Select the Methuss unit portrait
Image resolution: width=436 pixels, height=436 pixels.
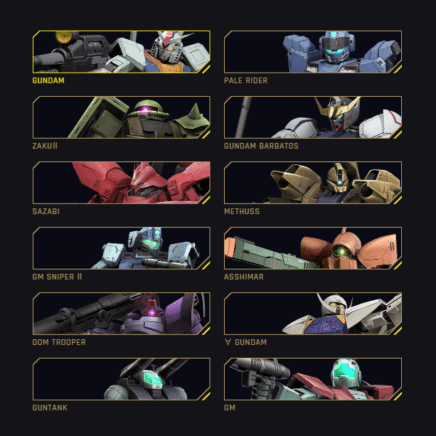pyautogui.click(x=313, y=183)
